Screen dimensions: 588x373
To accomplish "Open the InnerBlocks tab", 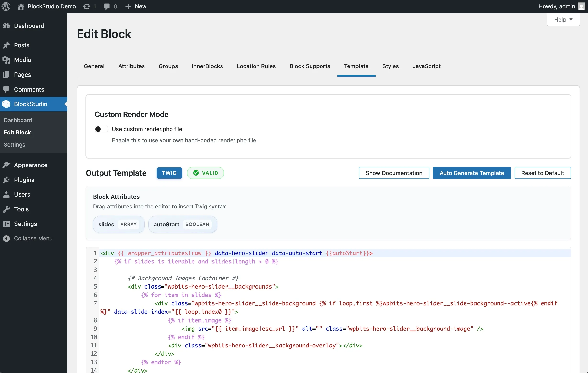I will coord(207,66).
